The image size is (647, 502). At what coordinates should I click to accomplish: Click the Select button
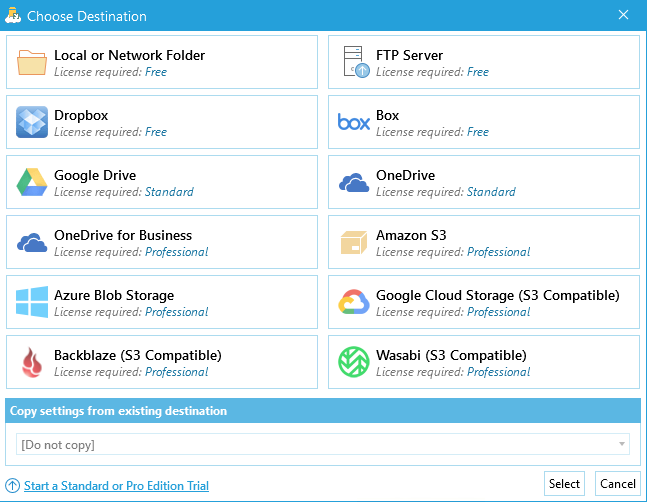coord(564,484)
